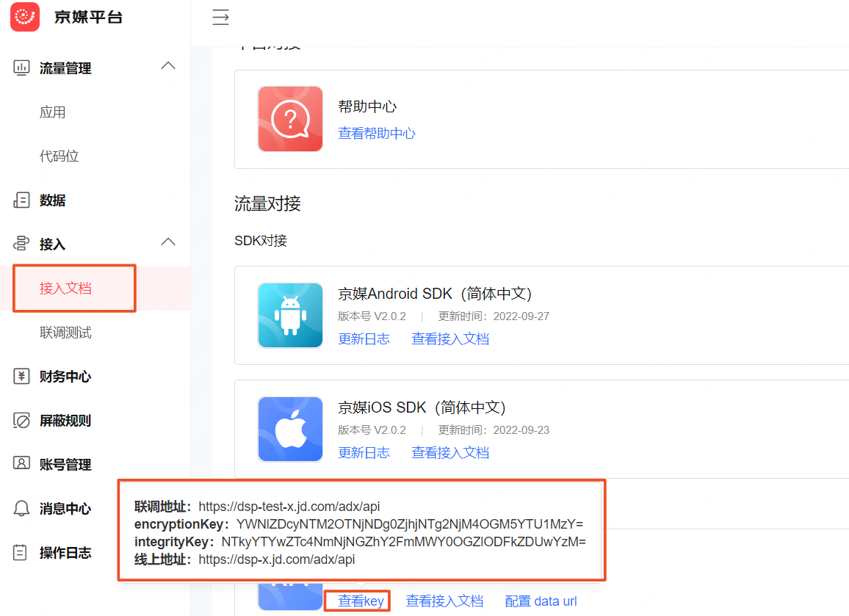Click 京媒Android SDK（简体中文）title
The image size is (849, 616).
435,294
